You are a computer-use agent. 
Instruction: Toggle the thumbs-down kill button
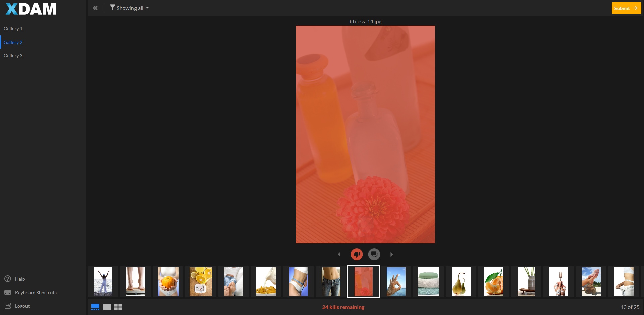[357, 254]
